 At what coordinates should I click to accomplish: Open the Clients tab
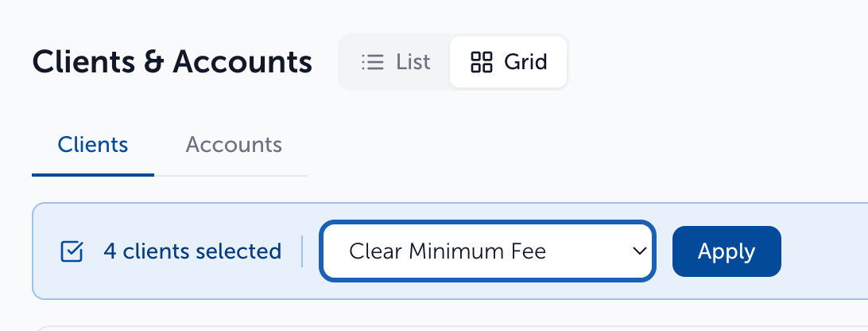point(93,145)
